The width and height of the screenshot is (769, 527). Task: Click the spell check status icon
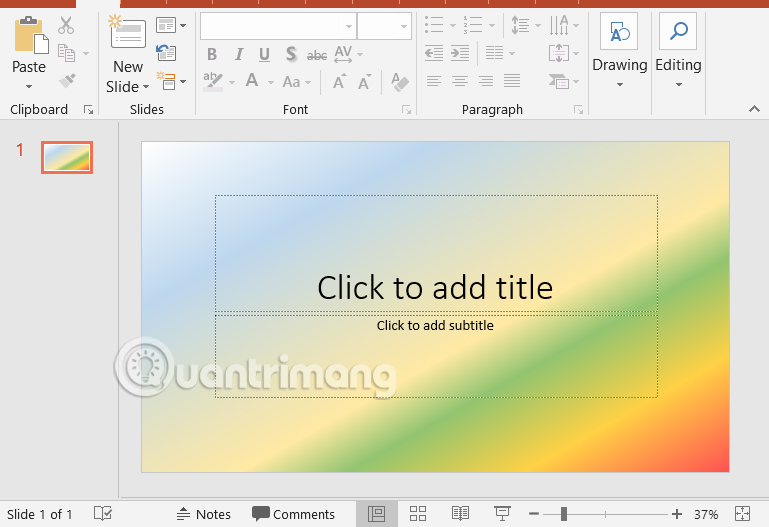pyautogui.click(x=103, y=514)
